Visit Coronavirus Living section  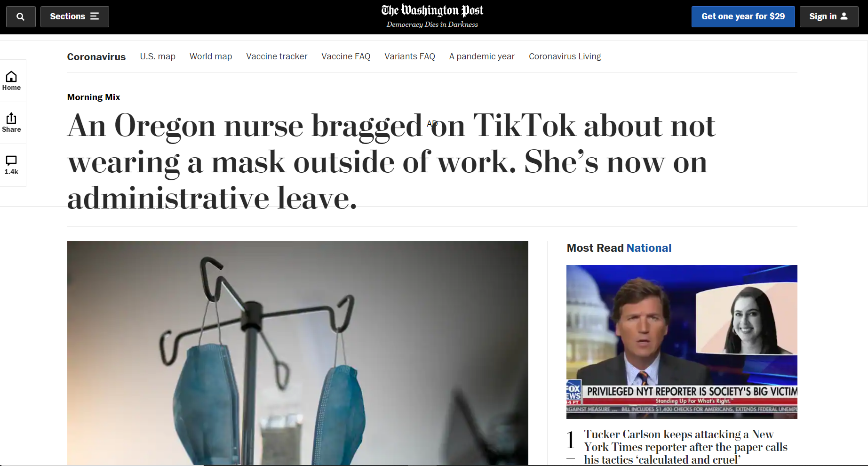[x=565, y=56]
